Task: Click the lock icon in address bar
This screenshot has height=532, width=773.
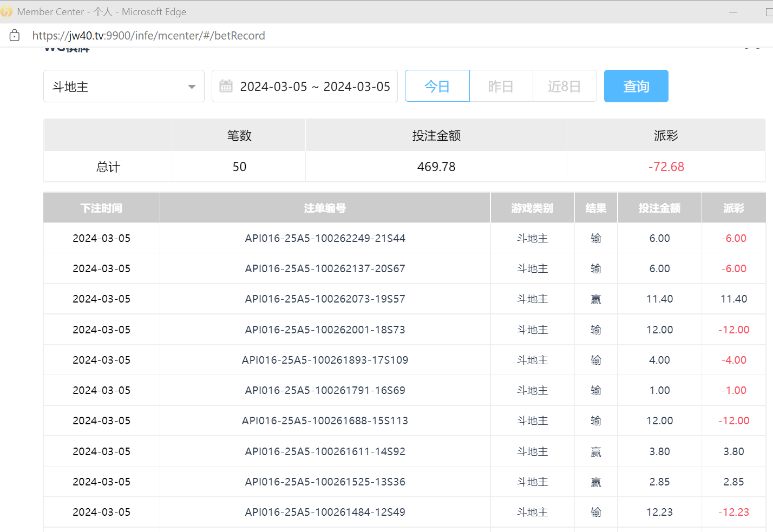Action: point(15,36)
